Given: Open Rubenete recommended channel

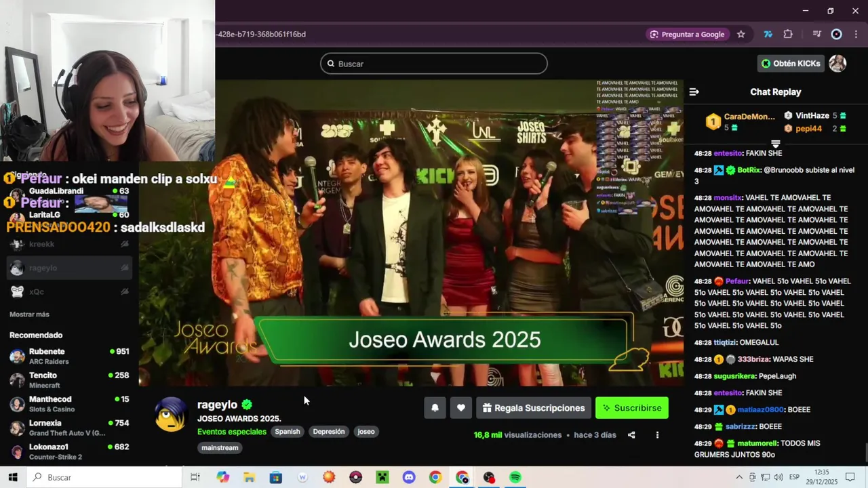Looking at the screenshot, I should click(69, 357).
